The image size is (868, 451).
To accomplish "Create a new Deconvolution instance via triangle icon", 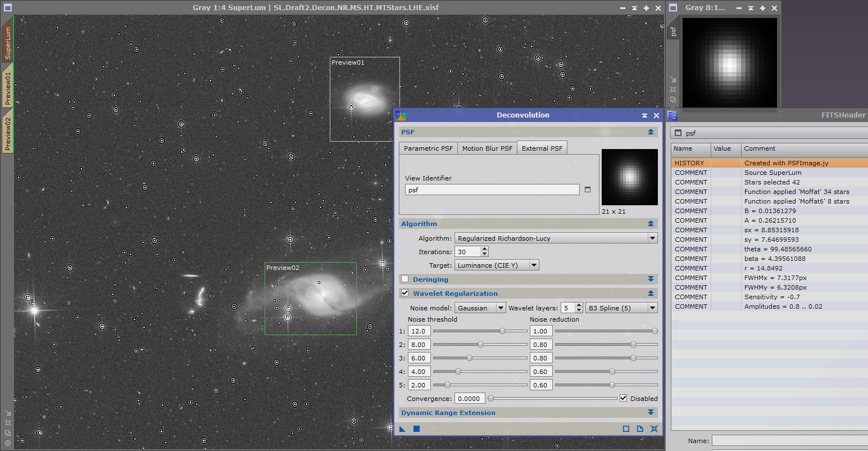I will (x=402, y=429).
